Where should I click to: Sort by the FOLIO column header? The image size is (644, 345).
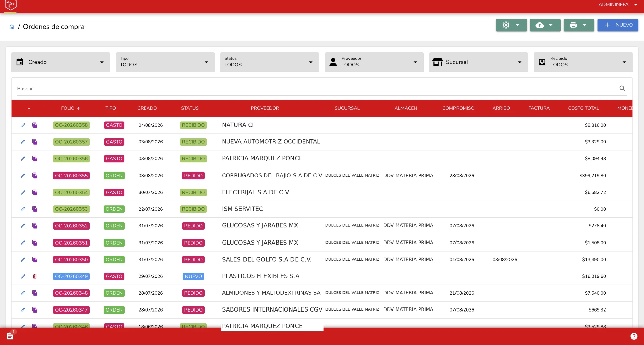[x=70, y=108]
